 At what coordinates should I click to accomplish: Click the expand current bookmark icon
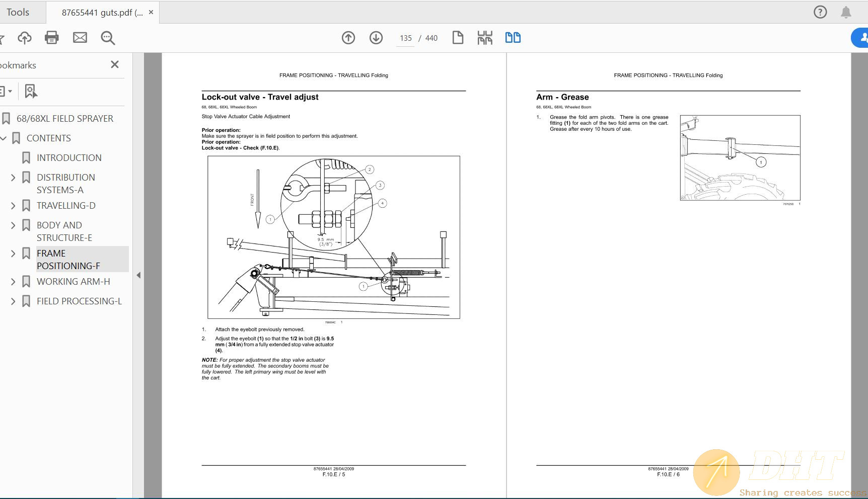coord(31,91)
